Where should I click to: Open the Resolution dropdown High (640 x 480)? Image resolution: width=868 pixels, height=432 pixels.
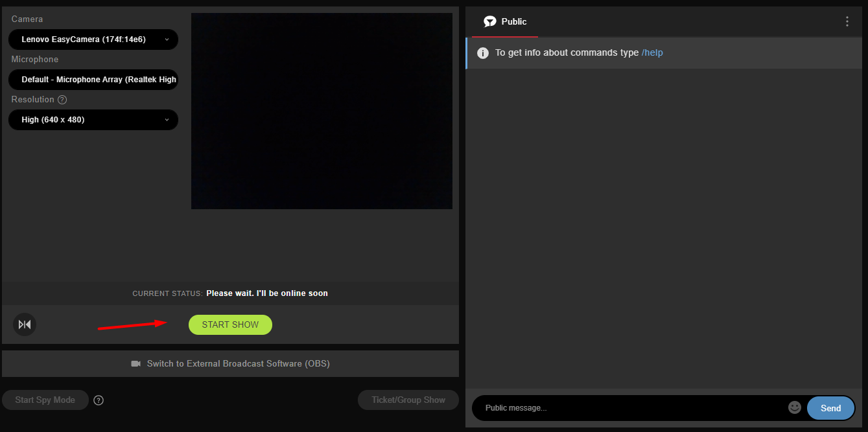tap(93, 120)
